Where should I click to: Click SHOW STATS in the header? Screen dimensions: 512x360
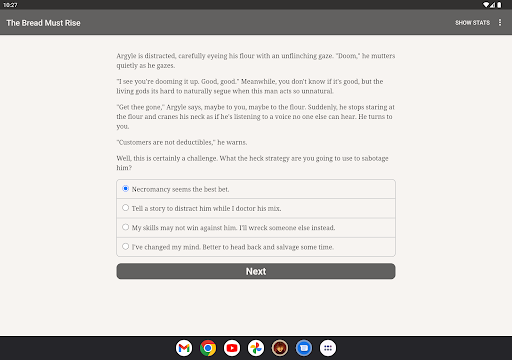(x=472, y=23)
